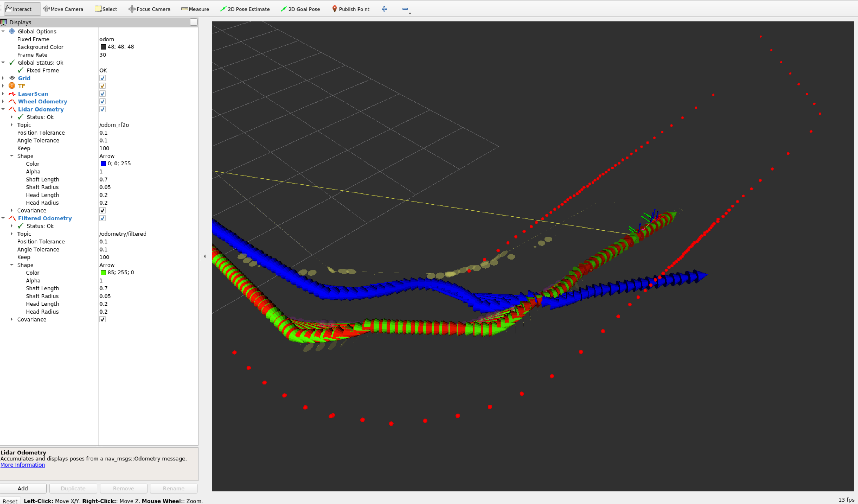
Task: Choose the Measure tool
Action: click(x=195, y=9)
